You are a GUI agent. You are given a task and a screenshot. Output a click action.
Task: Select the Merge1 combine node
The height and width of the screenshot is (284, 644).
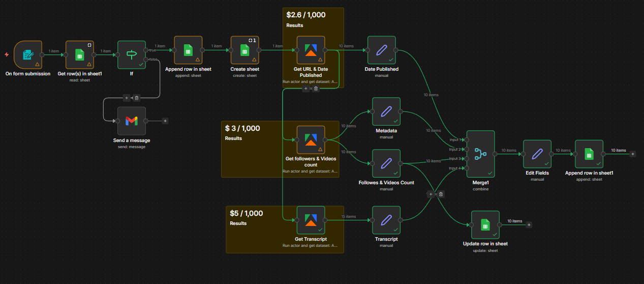(x=480, y=154)
